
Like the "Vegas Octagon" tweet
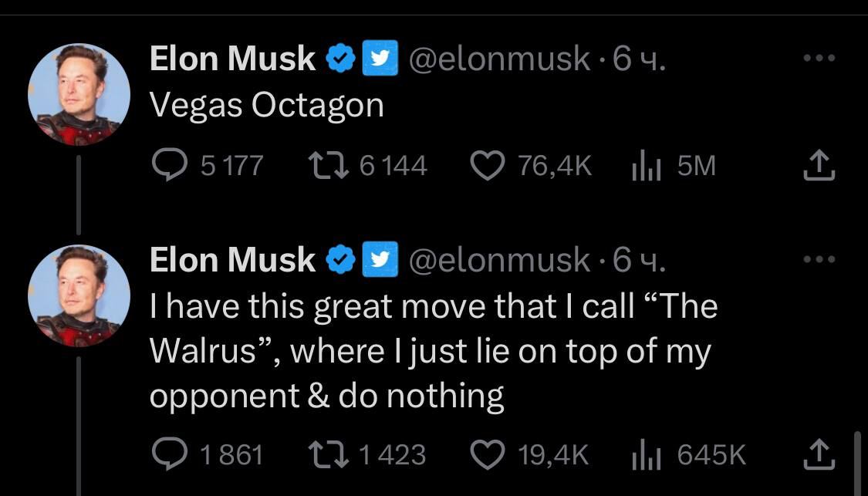487,166
